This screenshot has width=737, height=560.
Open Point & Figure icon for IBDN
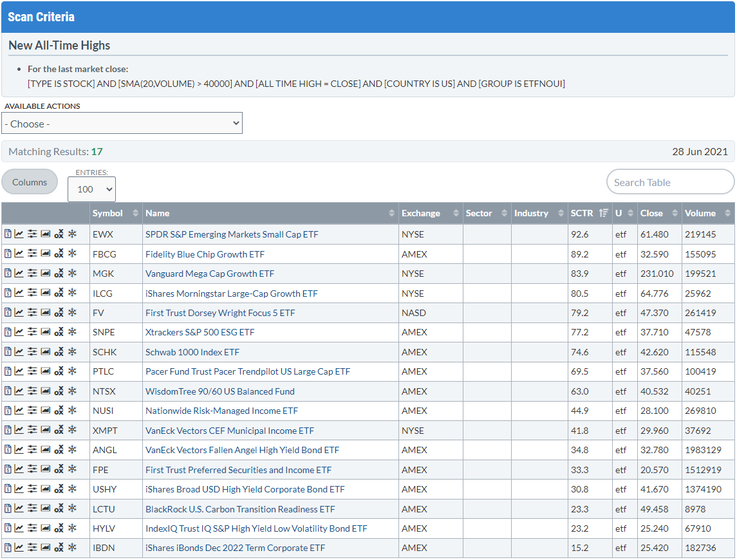coord(59,547)
